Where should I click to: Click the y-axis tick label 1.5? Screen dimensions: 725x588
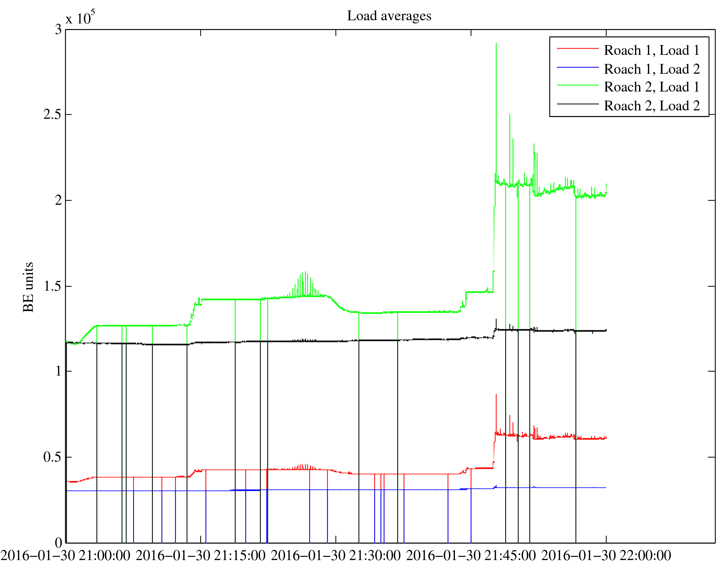click(52, 286)
